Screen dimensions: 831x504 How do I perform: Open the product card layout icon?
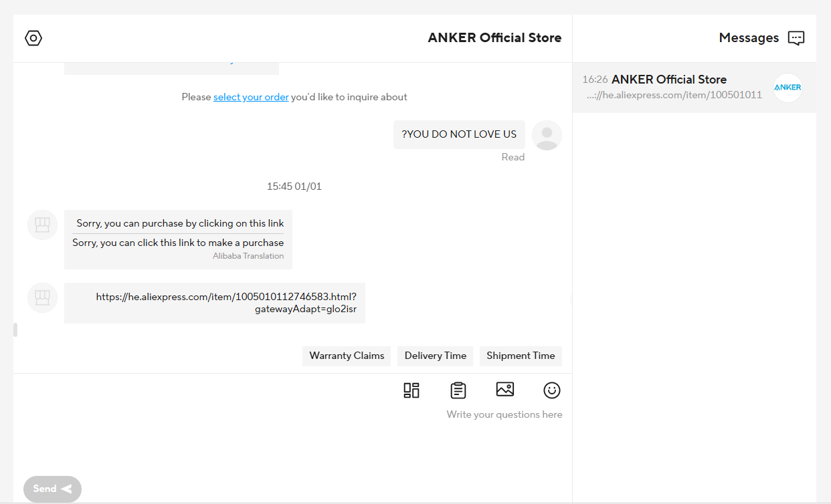coord(411,390)
